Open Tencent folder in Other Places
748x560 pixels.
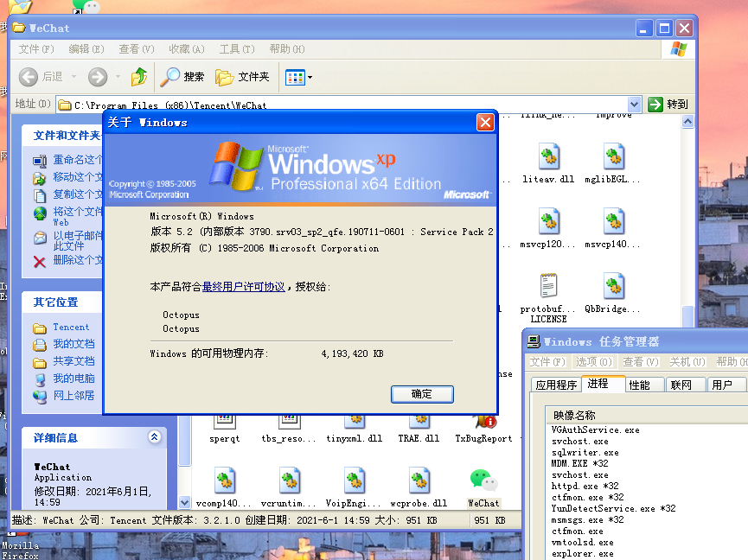[x=71, y=328]
